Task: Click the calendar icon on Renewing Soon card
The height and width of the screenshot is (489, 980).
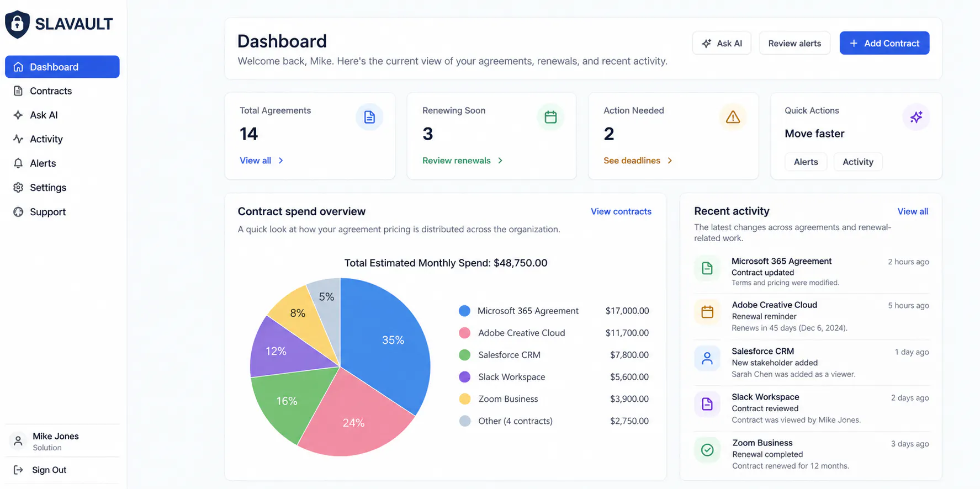Action: pyautogui.click(x=550, y=117)
